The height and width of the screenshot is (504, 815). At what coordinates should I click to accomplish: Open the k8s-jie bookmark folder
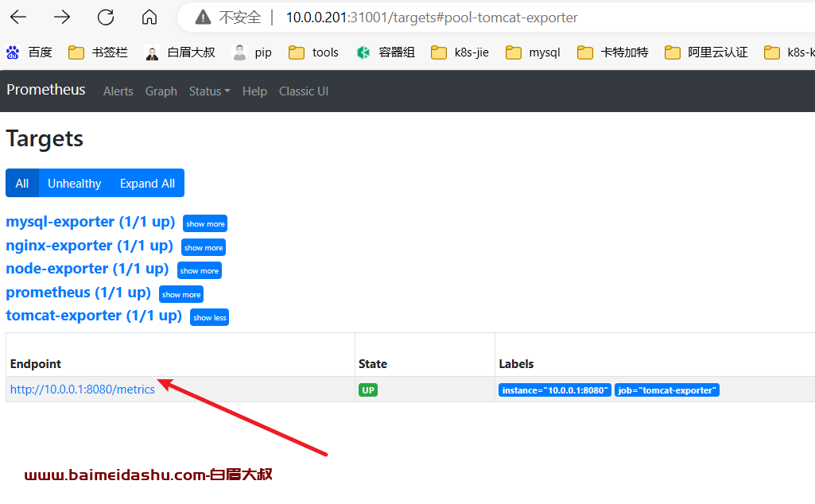(x=460, y=52)
